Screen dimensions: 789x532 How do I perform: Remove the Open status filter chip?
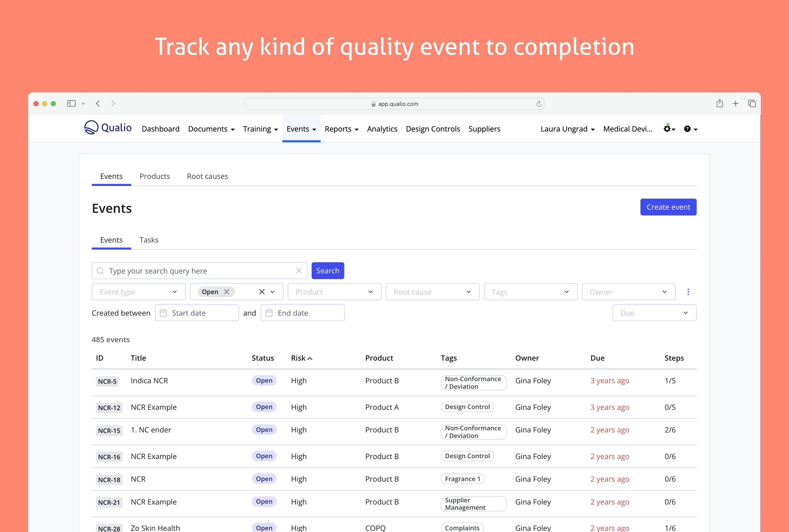[227, 292]
